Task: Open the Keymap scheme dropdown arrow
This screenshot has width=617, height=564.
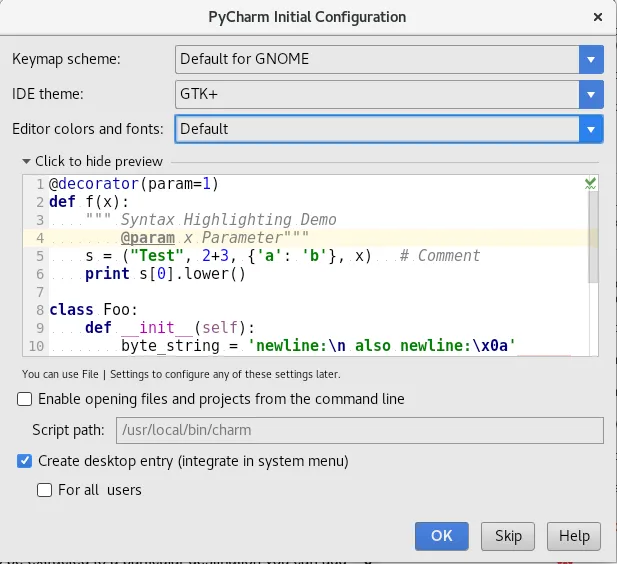Action: click(591, 59)
